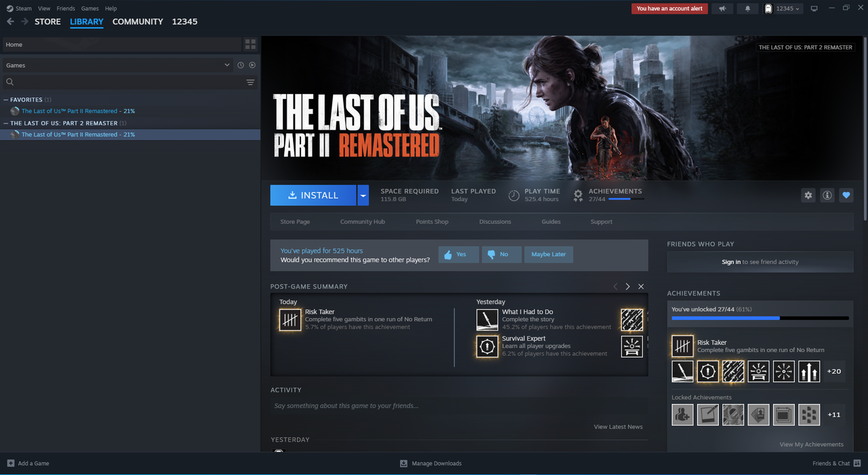Click the +20 more unlocked achievements
The width and height of the screenshot is (868, 475).
click(834, 371)
